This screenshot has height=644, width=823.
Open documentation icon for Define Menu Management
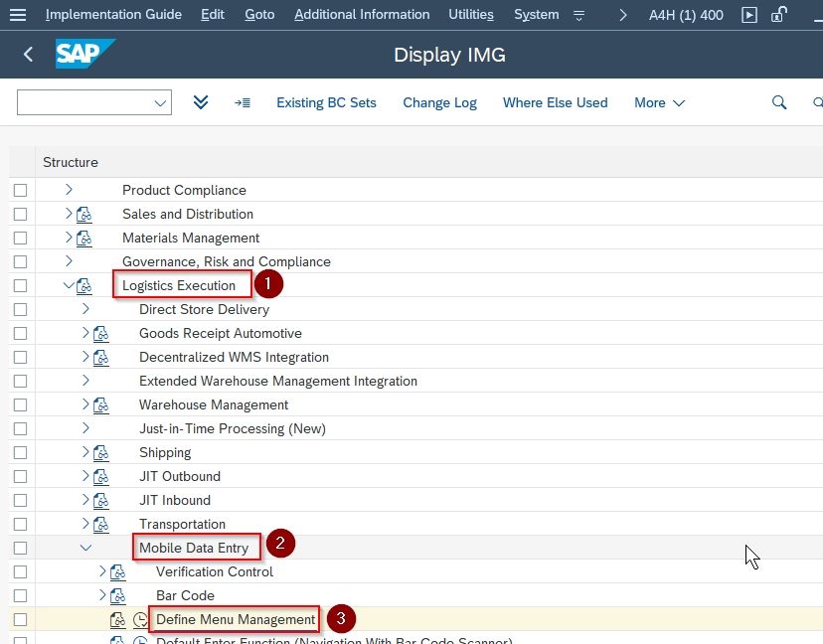[x=118, y=620]
